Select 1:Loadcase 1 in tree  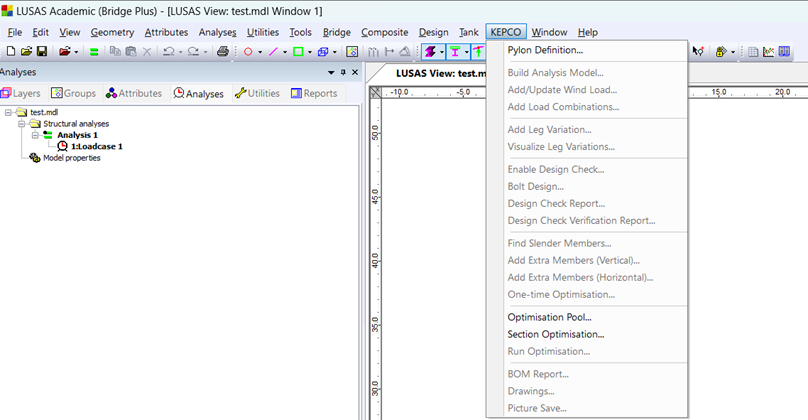[96, 146]
